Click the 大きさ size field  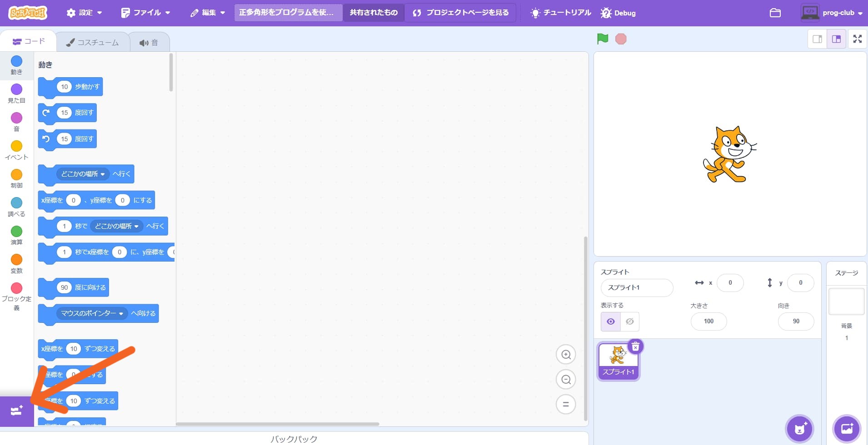click(708, 321)
